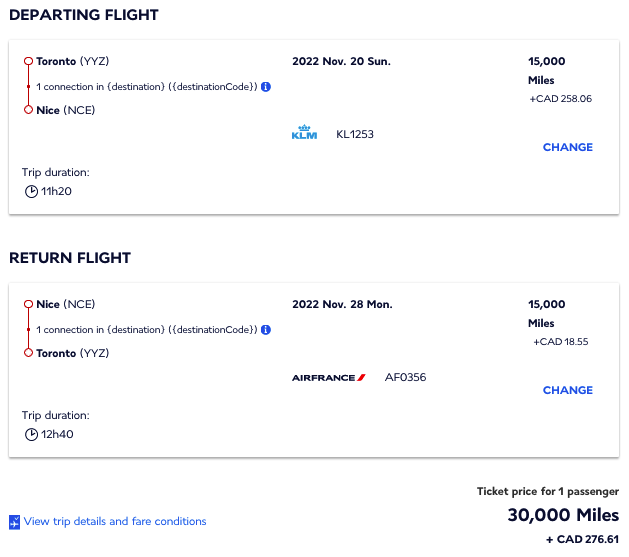
Task: Click departing flight +CAD 258.06 fee
Action: click(560, 99)
